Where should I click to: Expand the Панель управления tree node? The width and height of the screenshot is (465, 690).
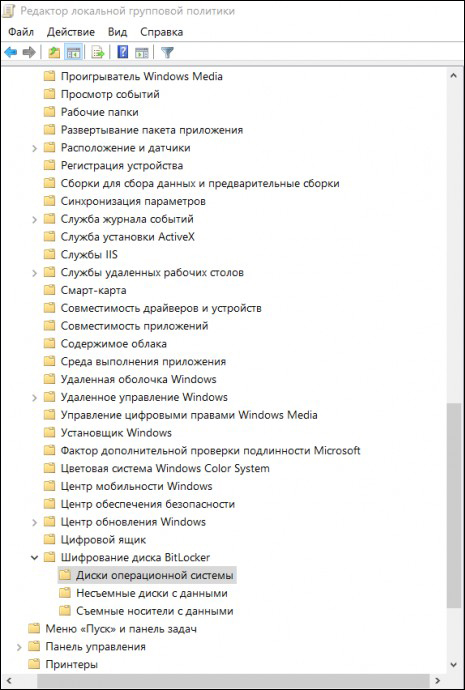(x=19, y=647)
